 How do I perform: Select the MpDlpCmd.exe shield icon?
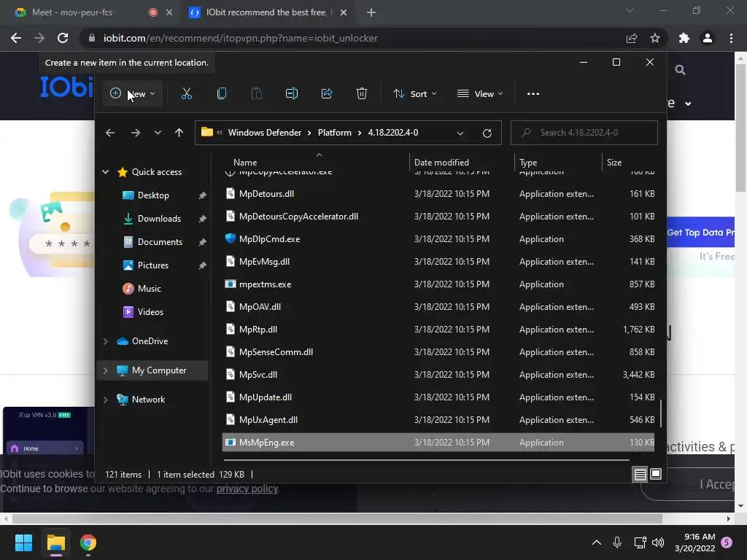pyautogui.click(x=230, y=238)
